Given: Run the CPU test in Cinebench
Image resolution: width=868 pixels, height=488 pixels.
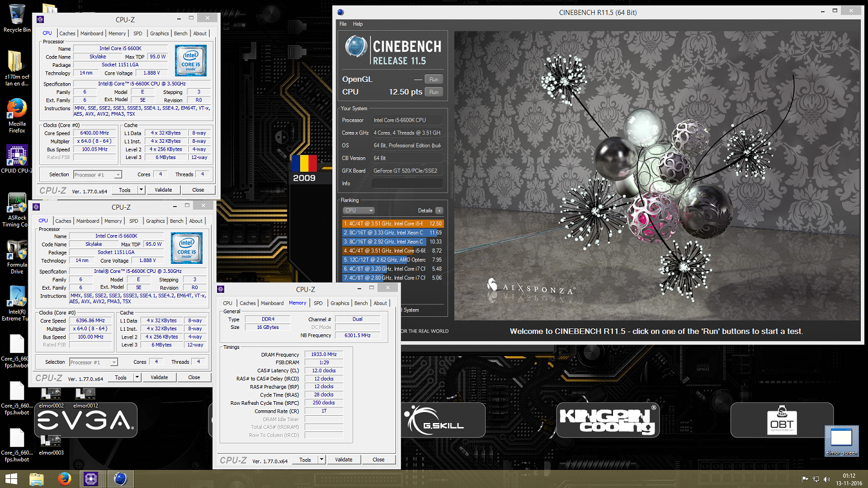Looking at the screenshot, I should point(433,92).
